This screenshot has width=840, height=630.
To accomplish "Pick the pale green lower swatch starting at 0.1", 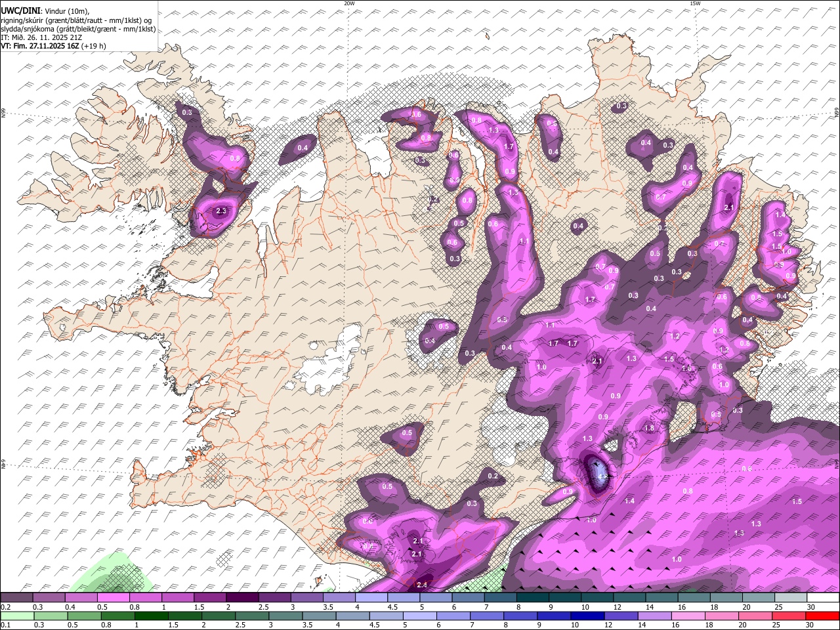I will point(17,616).
